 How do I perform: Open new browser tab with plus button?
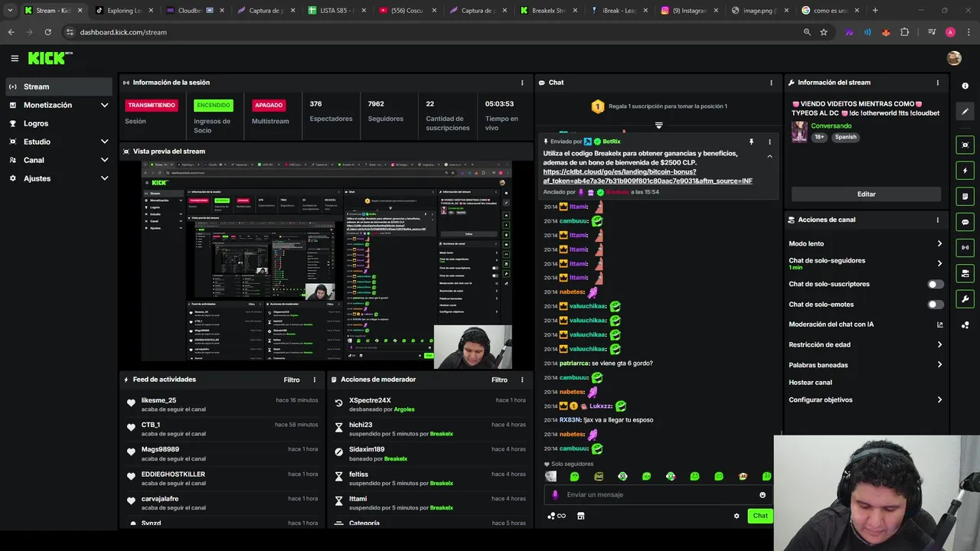pos(875,11)
